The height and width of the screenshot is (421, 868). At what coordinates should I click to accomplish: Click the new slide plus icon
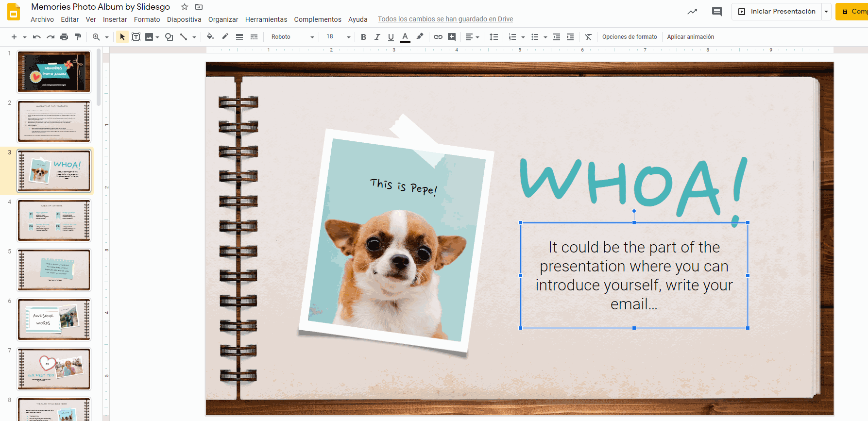14,37
